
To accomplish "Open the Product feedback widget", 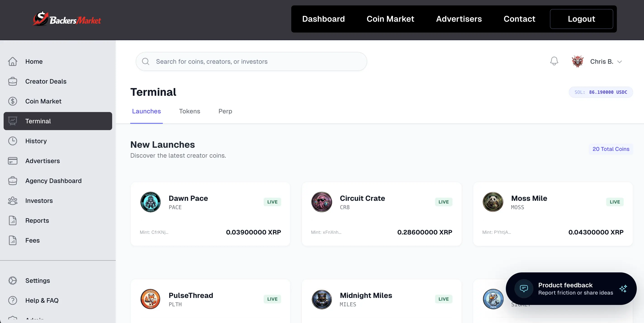I will 571,288.
